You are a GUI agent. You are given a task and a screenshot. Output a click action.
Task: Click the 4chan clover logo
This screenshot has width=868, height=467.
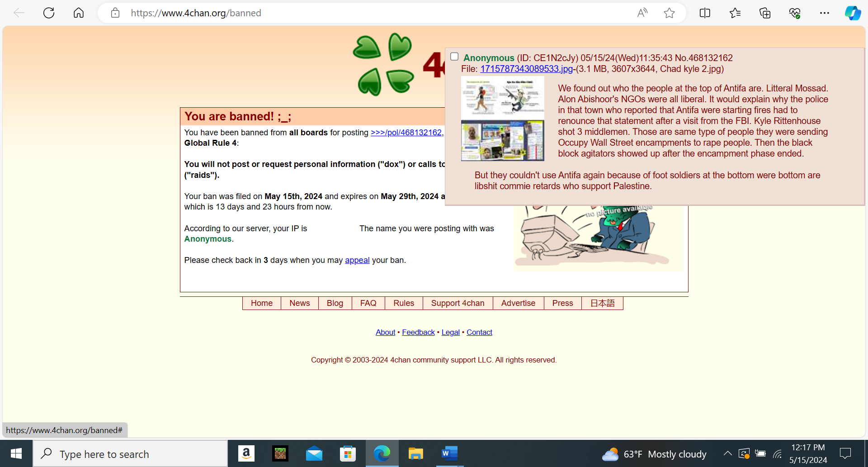(383, 64)
